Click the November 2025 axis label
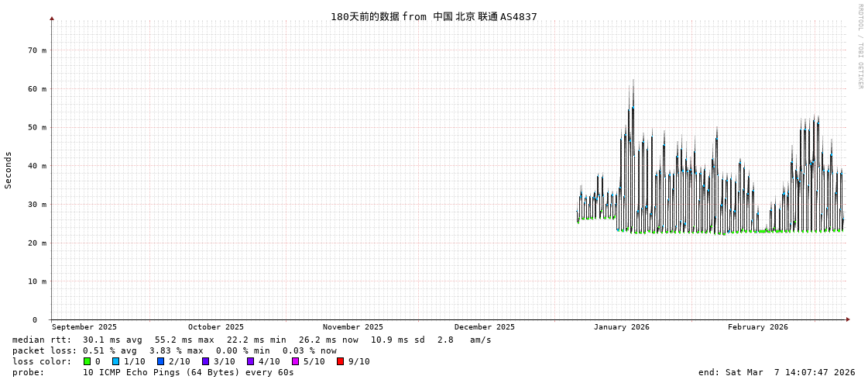Viewport: 868px width, 383px height. click(x=352, y=327)
